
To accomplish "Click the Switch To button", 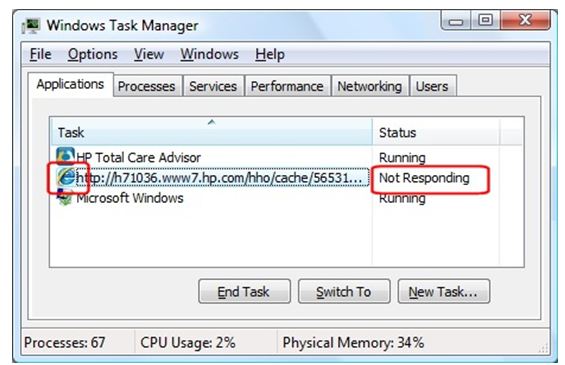I will click(x=344, y=291).
